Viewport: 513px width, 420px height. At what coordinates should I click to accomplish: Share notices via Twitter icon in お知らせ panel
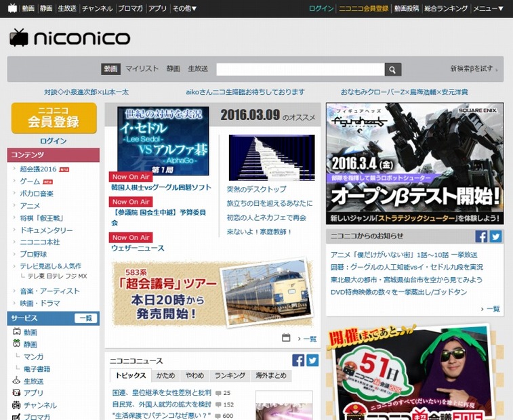click(x=495, y=236)
